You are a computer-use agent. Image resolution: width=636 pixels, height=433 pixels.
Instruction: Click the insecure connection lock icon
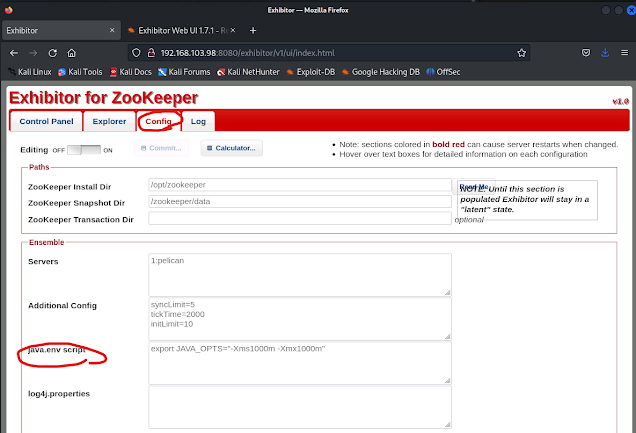[x=151, y=53]
